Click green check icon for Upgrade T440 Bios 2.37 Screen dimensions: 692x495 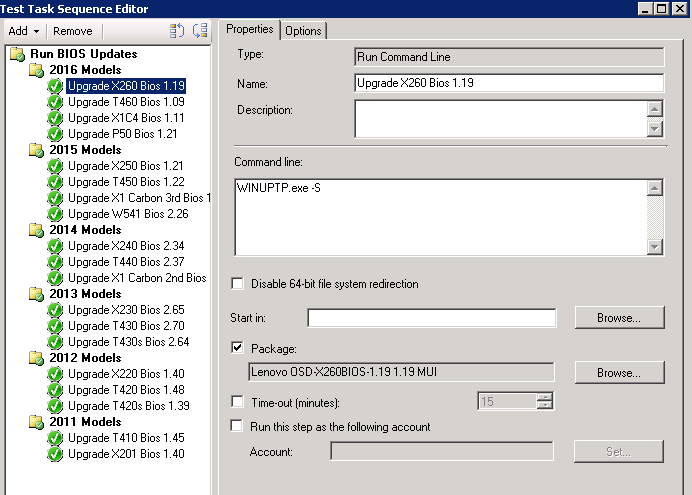[55, 262]
